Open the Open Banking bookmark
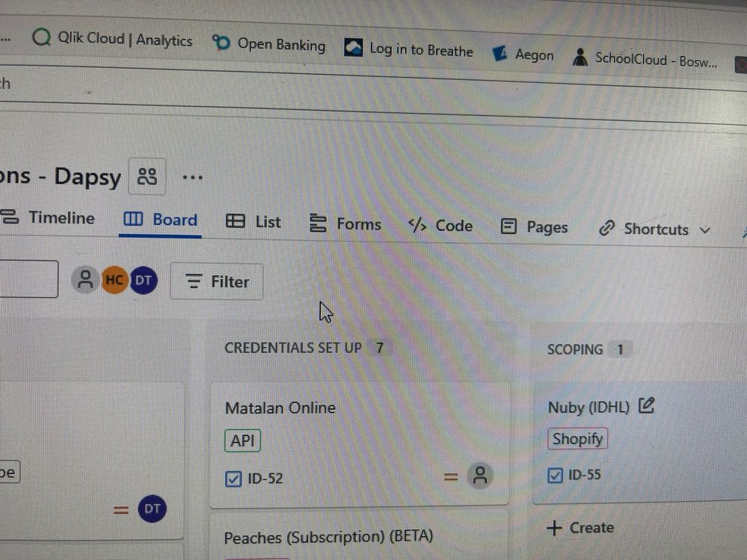Image resolution: width=747 pixels, height=560 pixels. click(x=268, y=44)
